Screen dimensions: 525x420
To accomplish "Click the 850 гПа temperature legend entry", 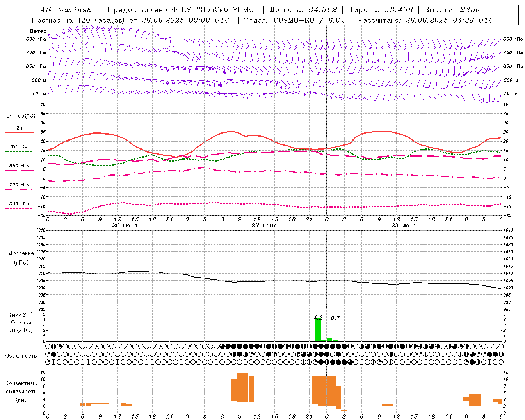I will (19, 166).
